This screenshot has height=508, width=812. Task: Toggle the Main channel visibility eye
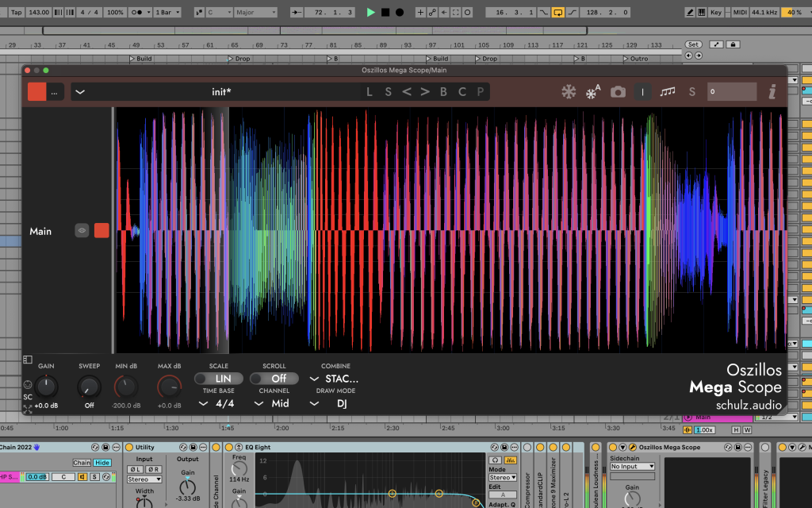[82, 231]
